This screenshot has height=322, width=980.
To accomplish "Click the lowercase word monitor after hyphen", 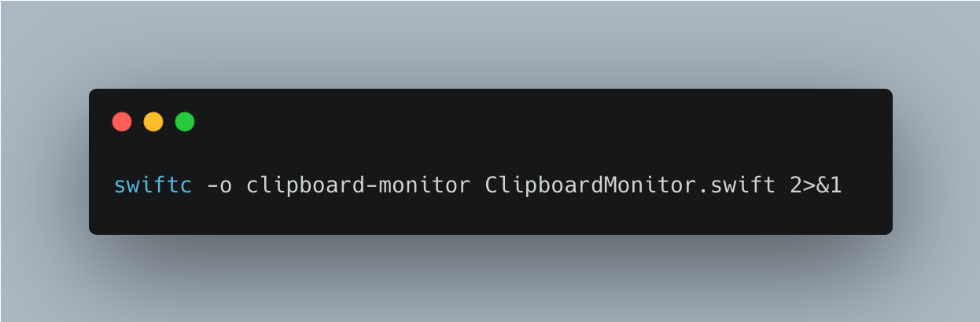I will click(425, 186).
